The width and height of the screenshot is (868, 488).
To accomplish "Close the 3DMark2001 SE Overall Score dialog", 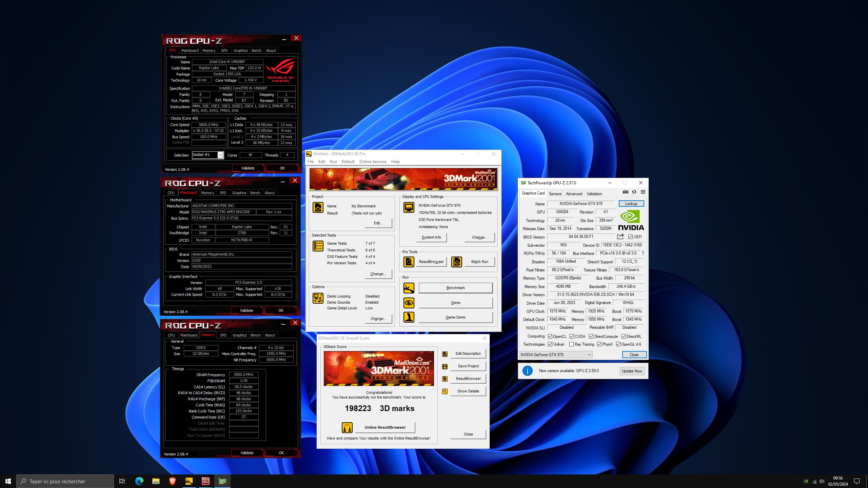I will (x=484, y=338).
